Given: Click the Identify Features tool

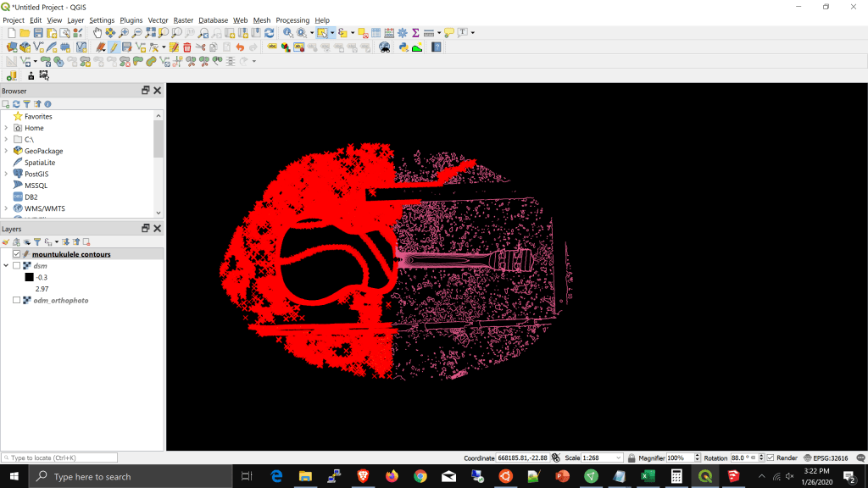Looking at the screenshot, I should click(288, 33).
